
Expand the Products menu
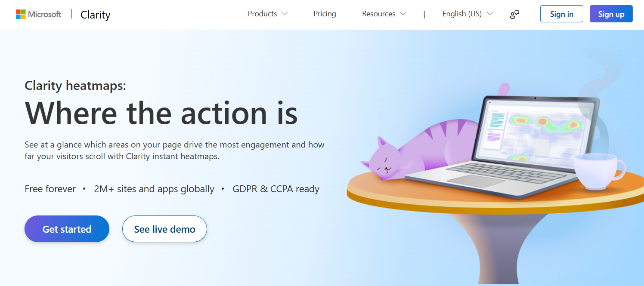(267, 14)
